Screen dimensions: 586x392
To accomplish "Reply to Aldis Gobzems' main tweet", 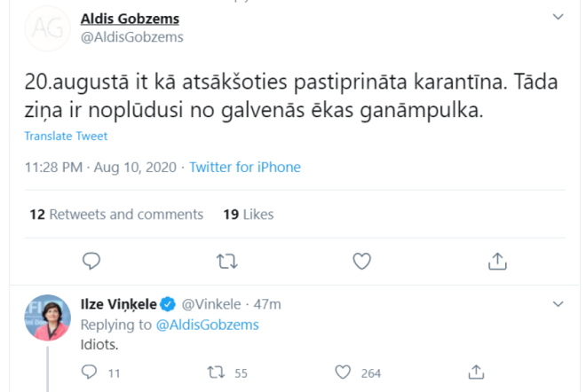I will [91, 261].
